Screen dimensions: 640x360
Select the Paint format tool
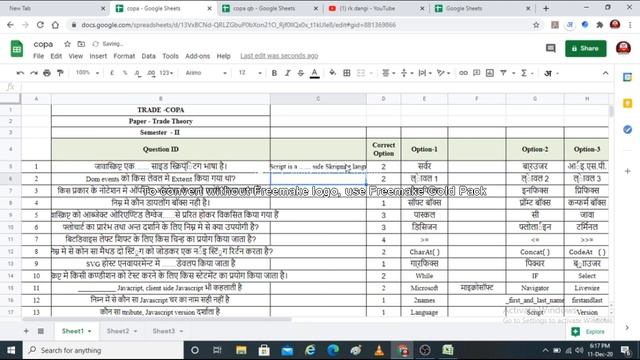[x=60, y=73]
